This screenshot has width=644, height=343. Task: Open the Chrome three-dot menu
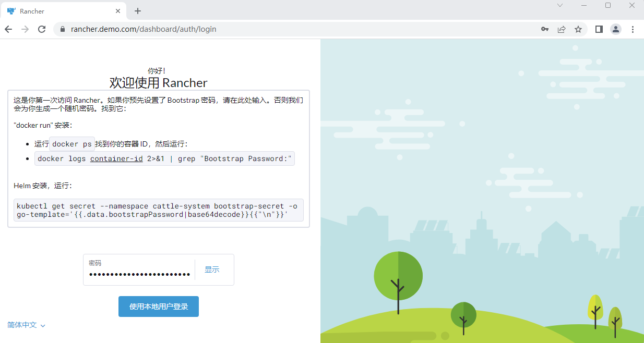point(633,29)
